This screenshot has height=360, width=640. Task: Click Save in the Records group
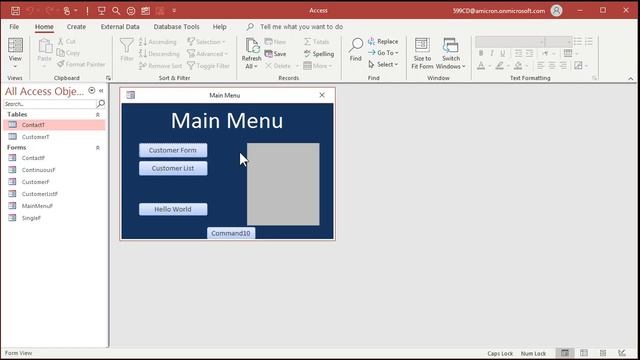click(276, 54)
